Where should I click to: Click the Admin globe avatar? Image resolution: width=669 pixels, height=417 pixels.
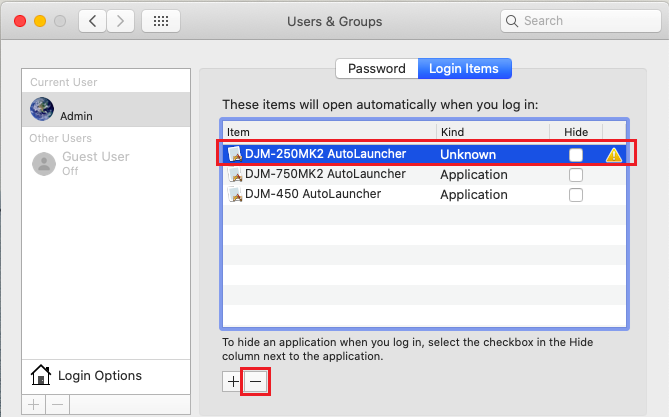click(42, 109)
